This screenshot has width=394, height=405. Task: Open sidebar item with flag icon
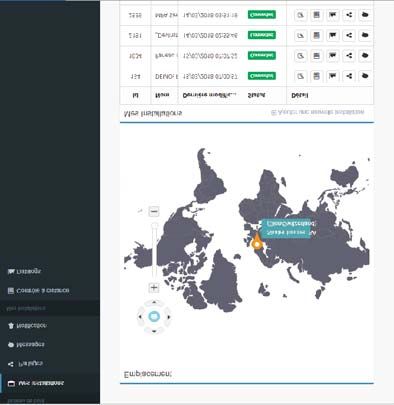point(50,271)
